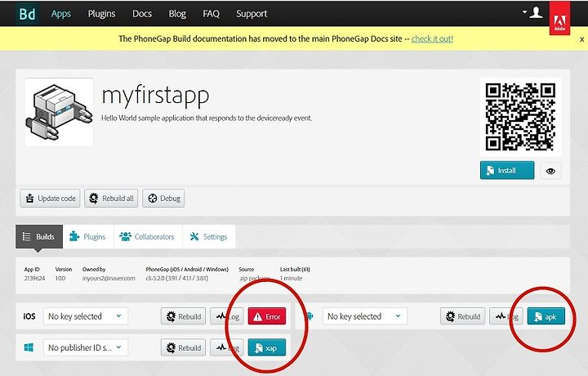This screenshot has height=376, width=588.
Task: Click the 'Hello World sample application' description
Action: coord(207,119)
